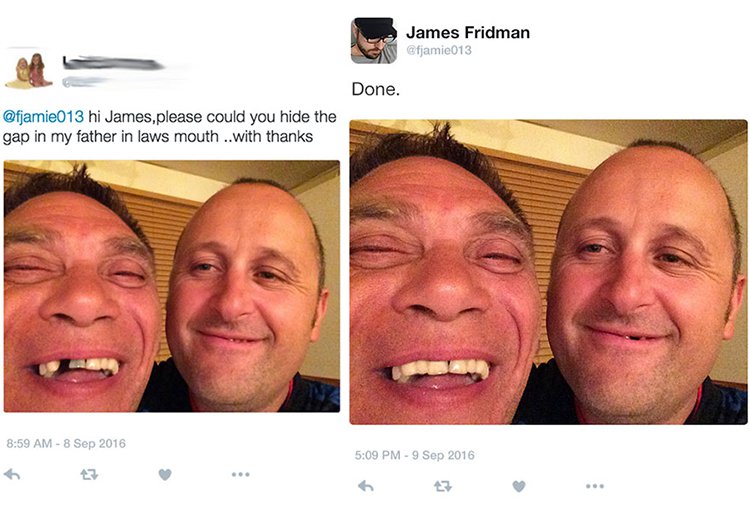Image resolution: width=750 pixels, height=515 pixels.
Task: Open more options under the left tweet
Action: (x=240, y=475)
